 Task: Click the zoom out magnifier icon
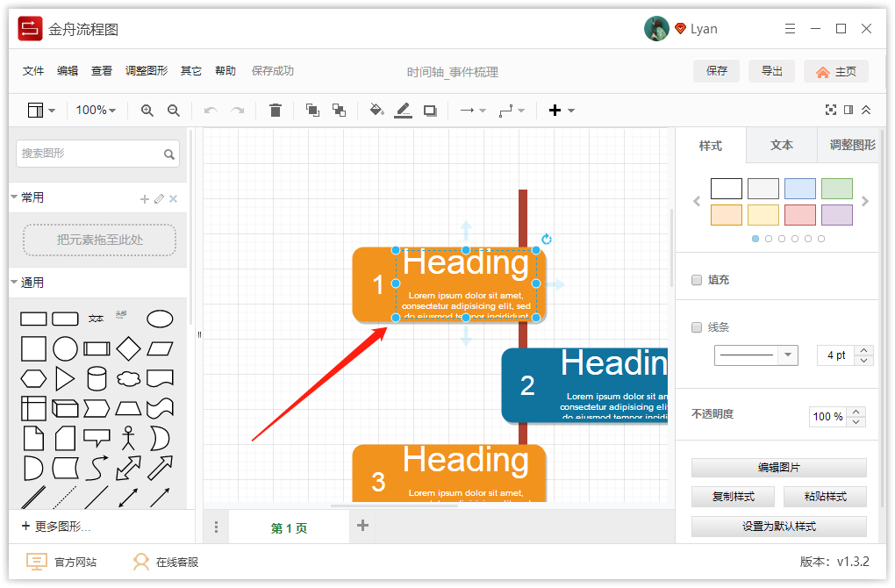[174, 111]
